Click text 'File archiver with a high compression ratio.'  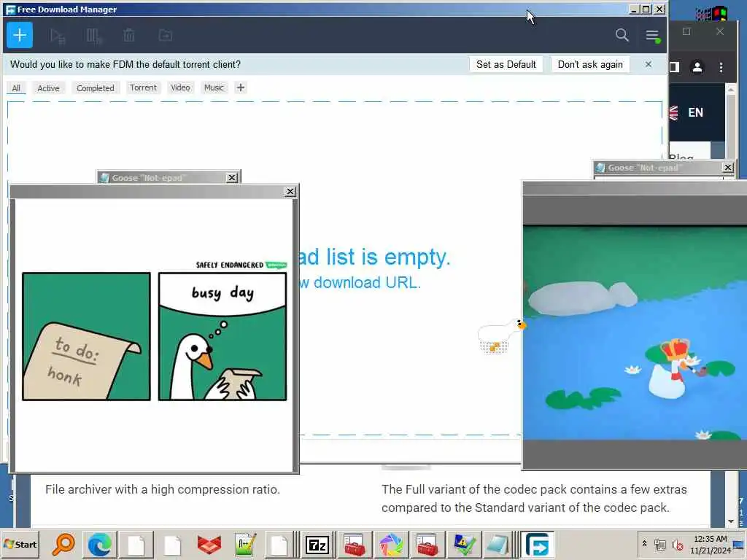click(x=163, y=489)
